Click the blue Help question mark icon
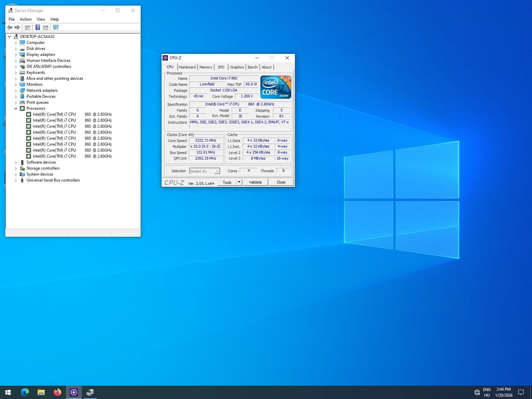The width and height of the screenshot is (532, 399). pos(38,27)
